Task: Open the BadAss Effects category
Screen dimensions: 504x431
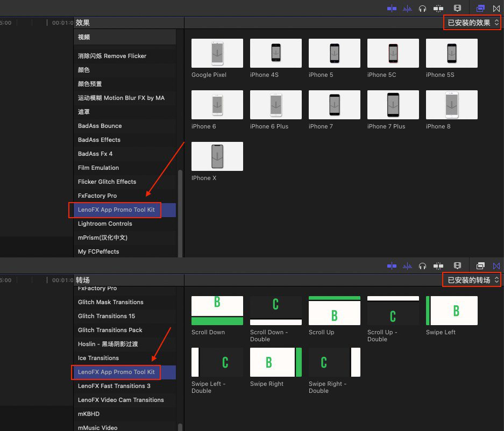Action: 125,140
